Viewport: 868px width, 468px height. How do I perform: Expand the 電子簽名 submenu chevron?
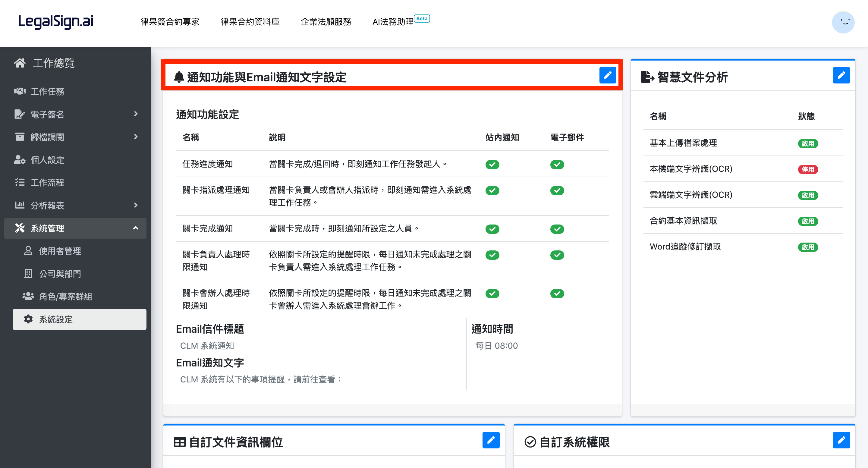(136, 114)
